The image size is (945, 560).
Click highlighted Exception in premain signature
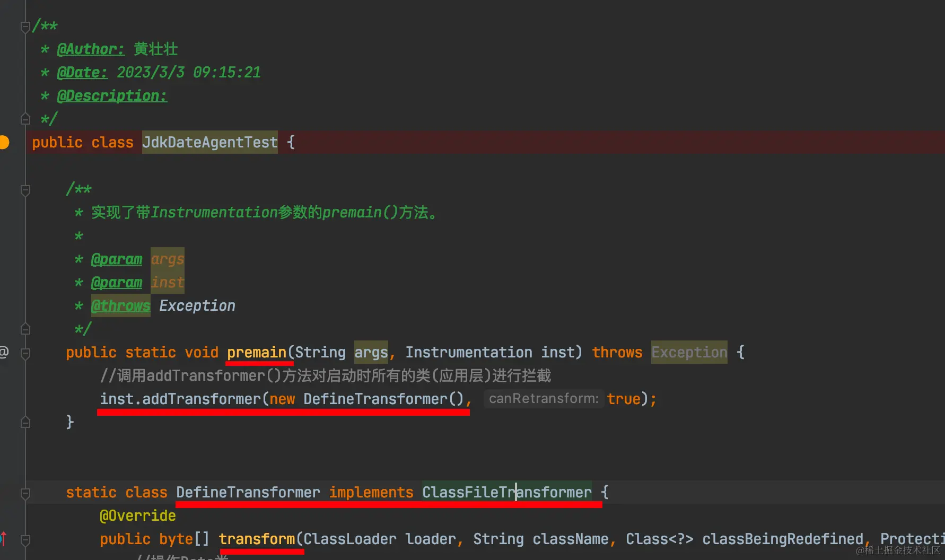click(x=689, y=352)
